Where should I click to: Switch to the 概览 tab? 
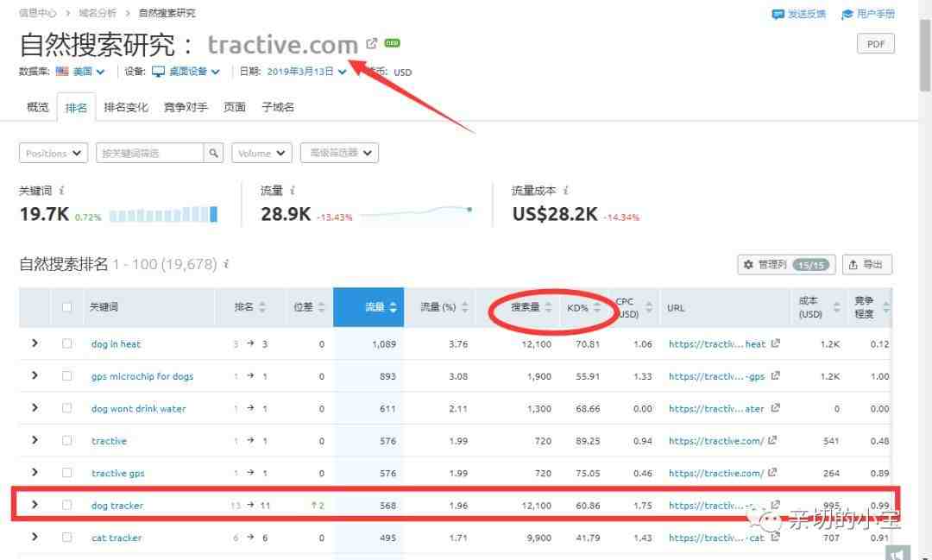coord(37,107)
